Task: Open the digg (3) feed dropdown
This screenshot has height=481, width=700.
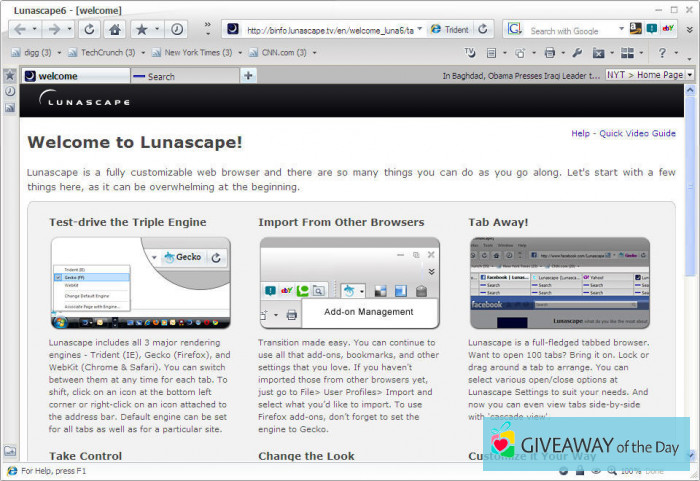Action: [x=59, y=53]
